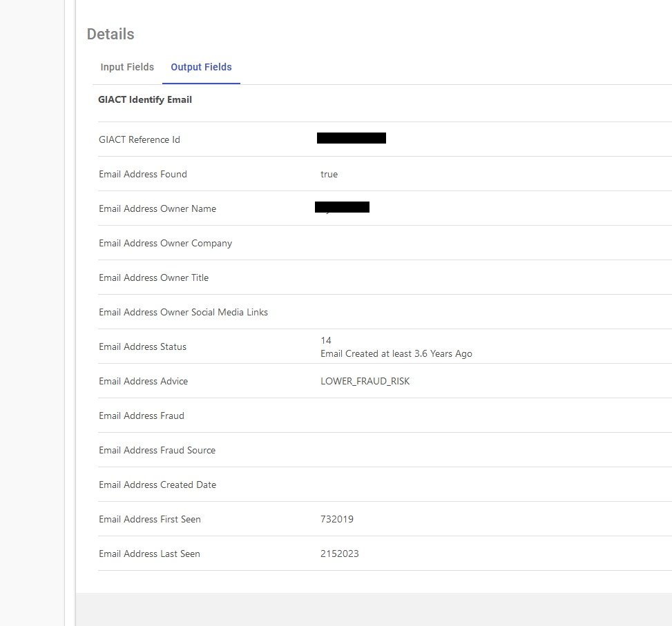Image resolution: width=672 pixels, height=626 pixels.
Task: Click the GIACT Identify Email section title
Action: (x=145, y=100)
